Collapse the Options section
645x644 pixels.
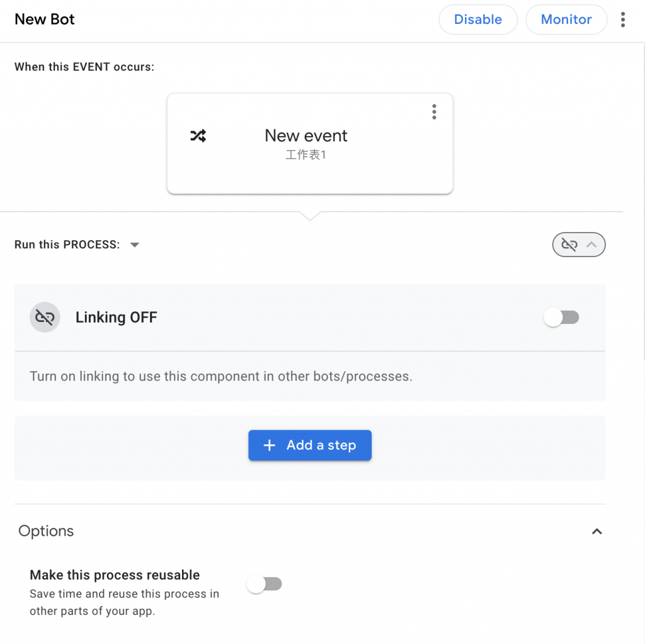[596, 531]
